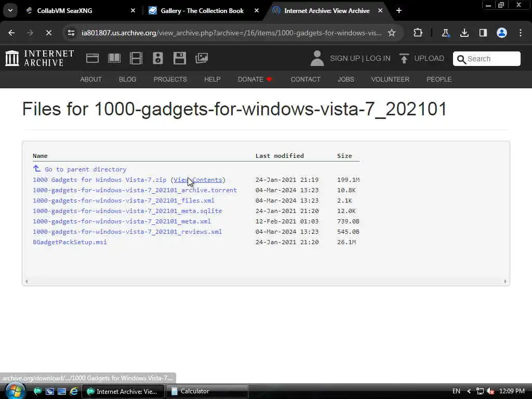
Task: Stop loading the page
Action: click(x=49, y=33)
